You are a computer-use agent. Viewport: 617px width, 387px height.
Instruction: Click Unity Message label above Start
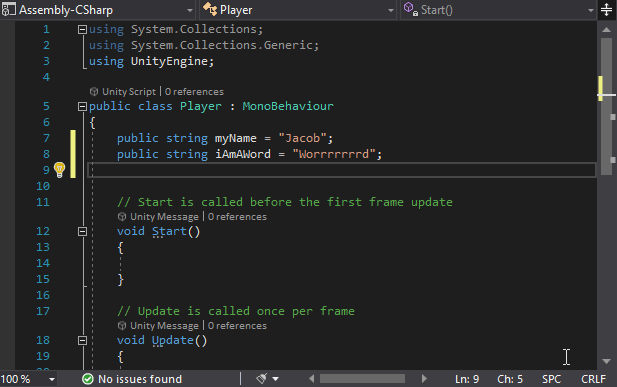pos(164,217)
